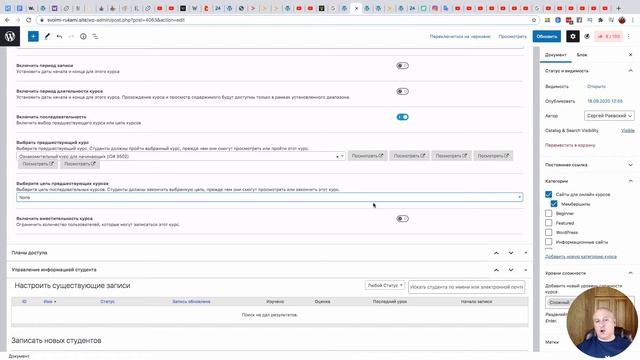Sort students table by 'Имя' column

49,302
